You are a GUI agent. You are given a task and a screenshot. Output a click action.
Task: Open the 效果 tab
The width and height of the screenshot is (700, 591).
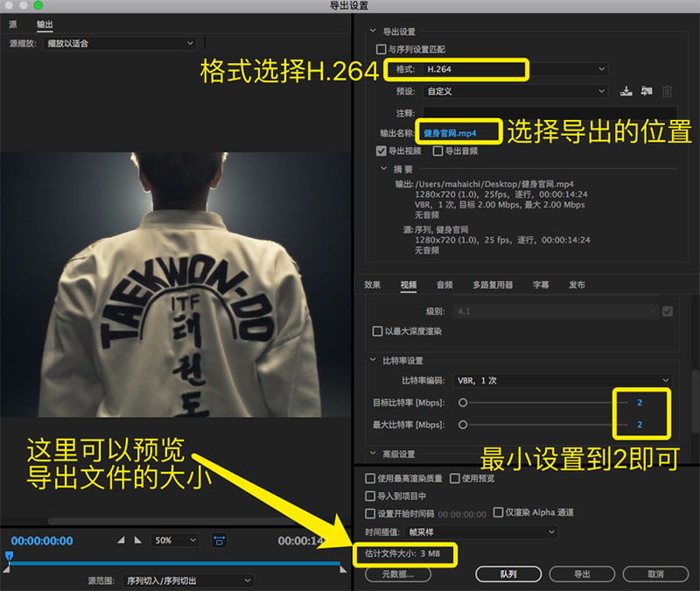point(372,285)
